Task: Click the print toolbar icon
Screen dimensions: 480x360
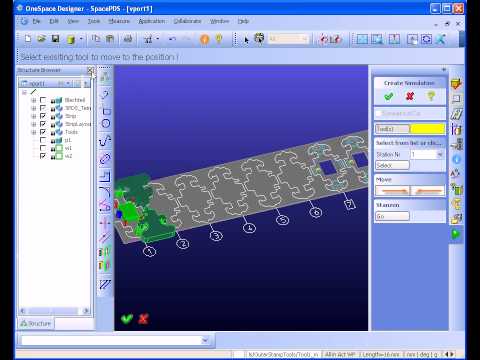Action: [128, 39]
